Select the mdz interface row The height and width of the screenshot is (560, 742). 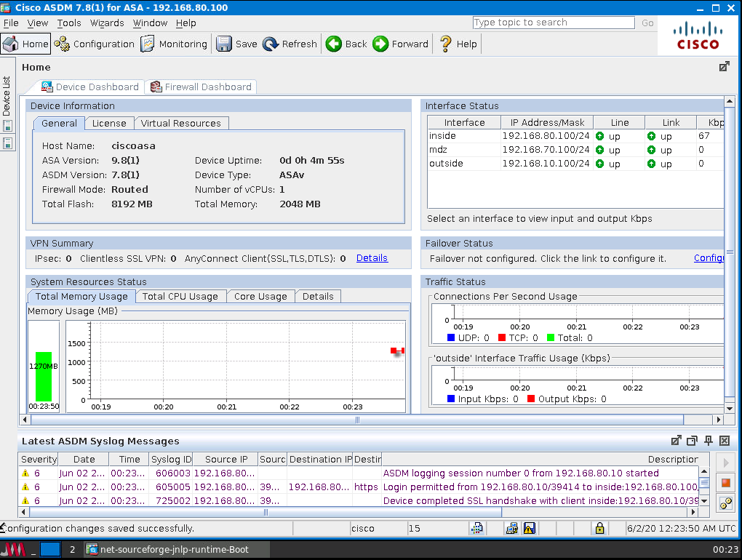point(575,150)
